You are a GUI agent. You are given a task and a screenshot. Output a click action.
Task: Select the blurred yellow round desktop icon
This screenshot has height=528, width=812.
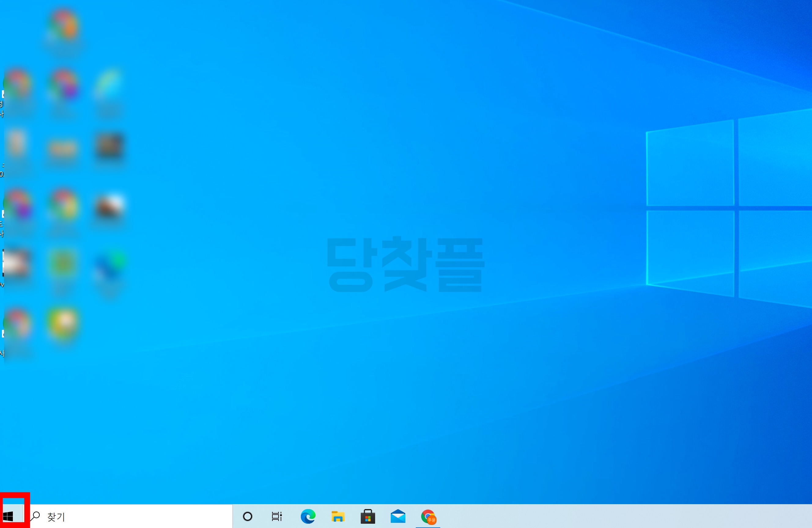coord(63,322)
